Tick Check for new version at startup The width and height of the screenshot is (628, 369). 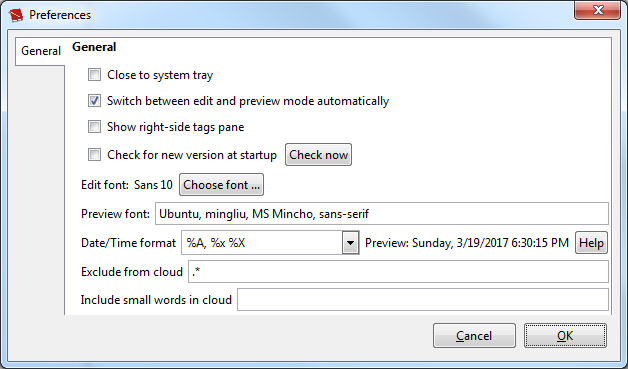pos(95,155)
